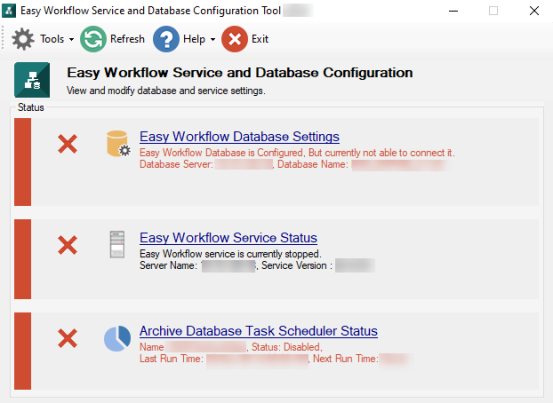Viewport: 553px width, 403px height.
Task: Open Easy Workflow Database Settings link
Action: [239, 136]
